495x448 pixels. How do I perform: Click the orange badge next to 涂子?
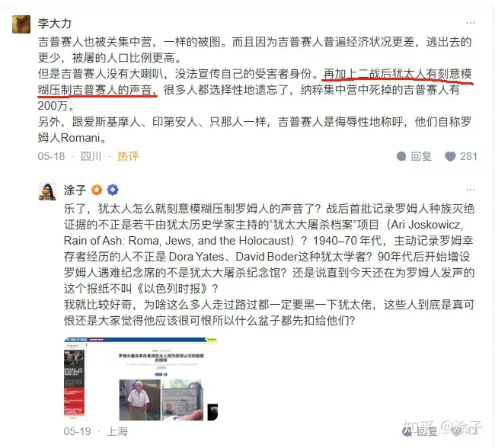point(97,190)
